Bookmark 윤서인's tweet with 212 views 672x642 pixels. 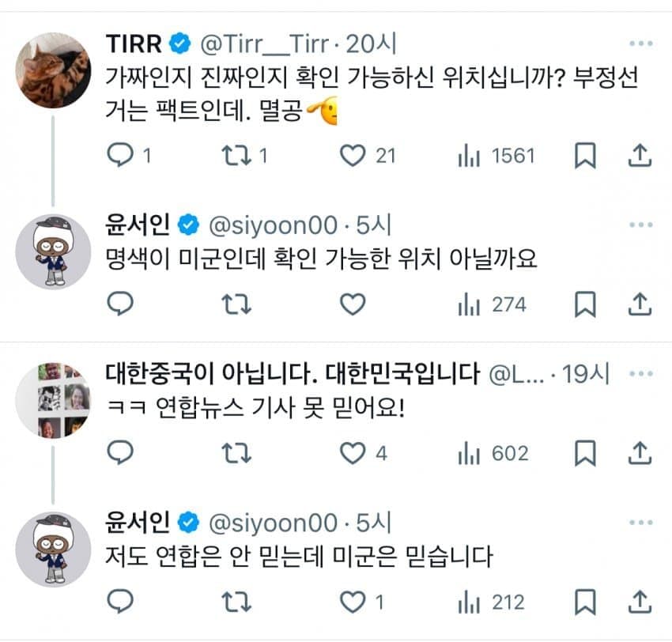coord(585,602)
